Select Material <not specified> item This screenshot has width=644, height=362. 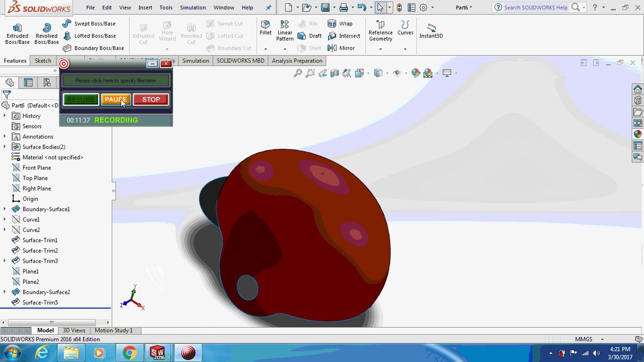point(53,157)
